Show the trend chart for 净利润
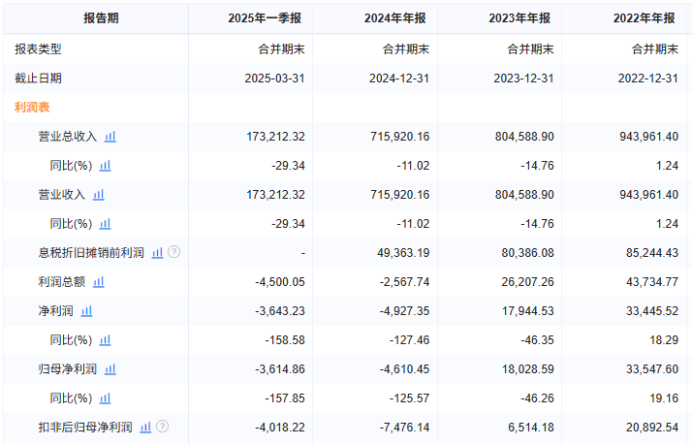The height and width of the screenshot is (445, 692). 86,311
